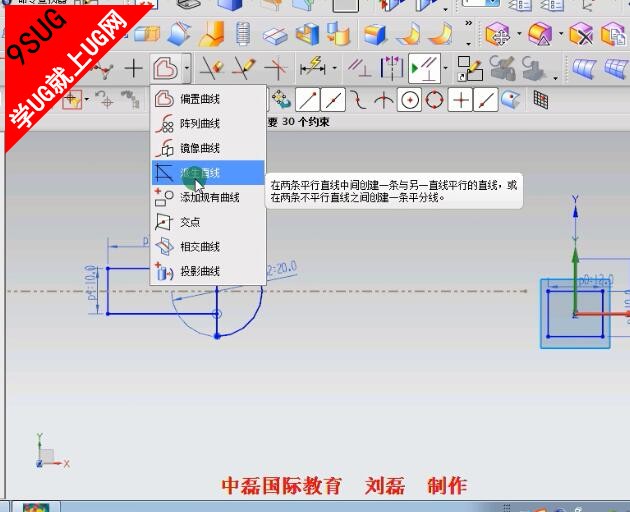This screenshot has width=630, height=512.
Task: Click the flat plane with red line icon
Action: pos(275,35)
